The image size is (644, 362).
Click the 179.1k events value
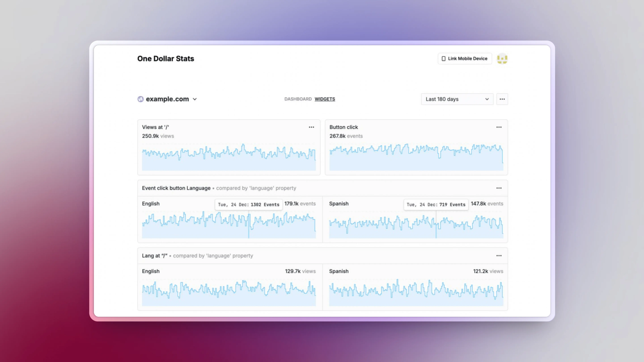[300, 204]
